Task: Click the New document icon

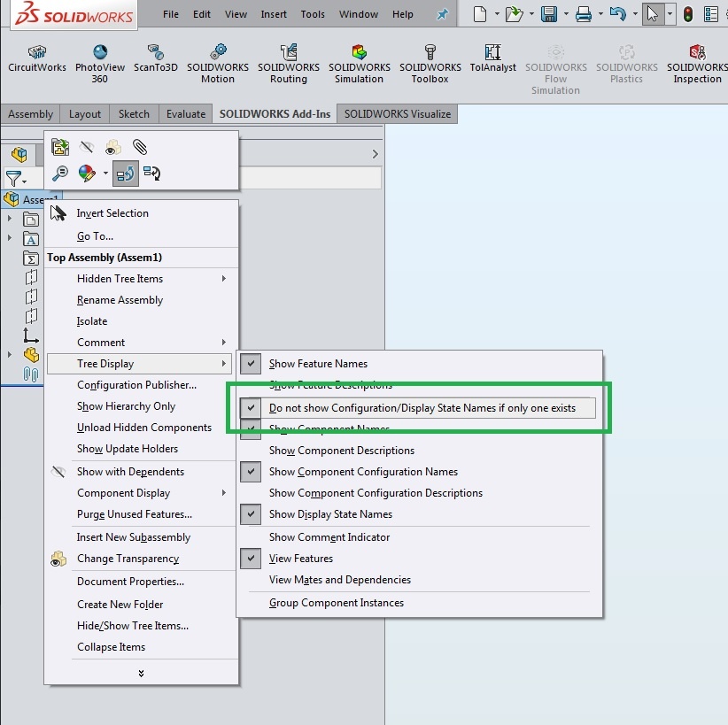Action: click(x=480, y=14)
